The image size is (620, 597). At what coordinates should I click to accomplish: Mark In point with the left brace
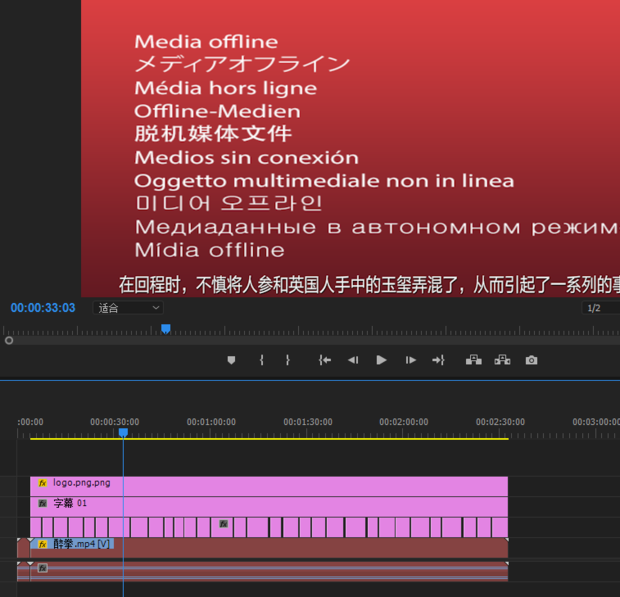coord(261,360)
